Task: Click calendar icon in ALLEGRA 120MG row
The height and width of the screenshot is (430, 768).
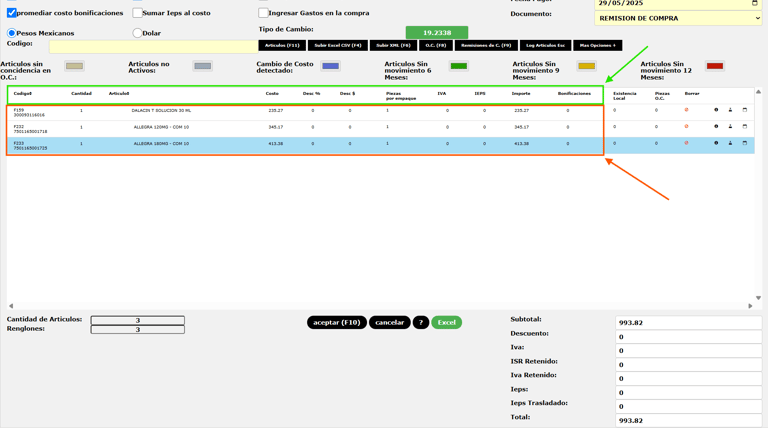Action: pyautogui.click(x=745, y=126)
